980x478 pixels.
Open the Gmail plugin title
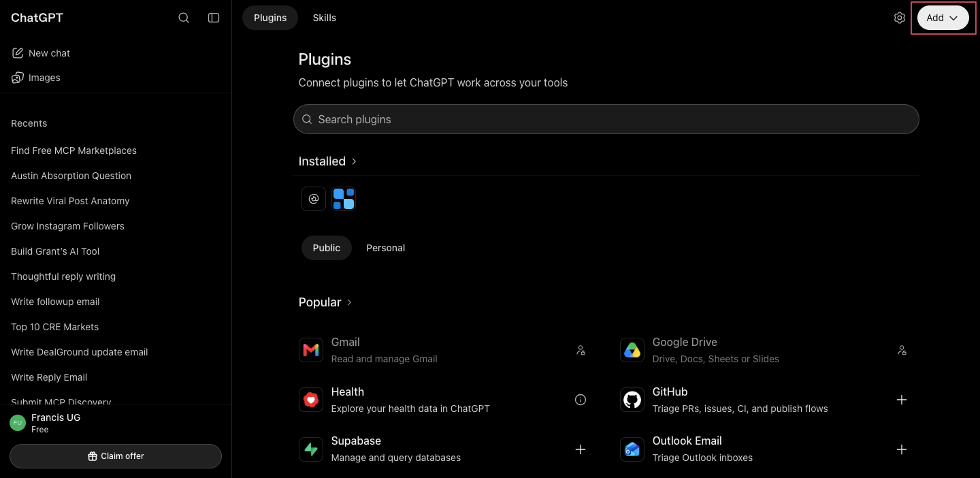346,342
